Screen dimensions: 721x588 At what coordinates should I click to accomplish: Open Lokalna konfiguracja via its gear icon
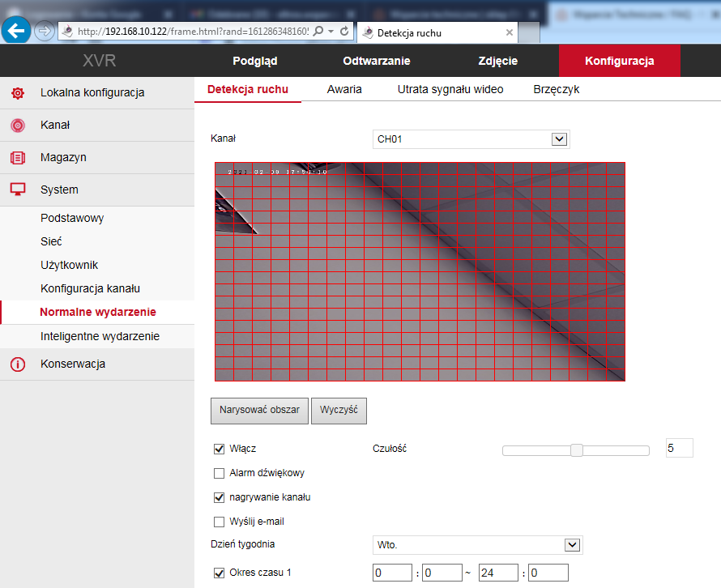click(x=17, y=92)
